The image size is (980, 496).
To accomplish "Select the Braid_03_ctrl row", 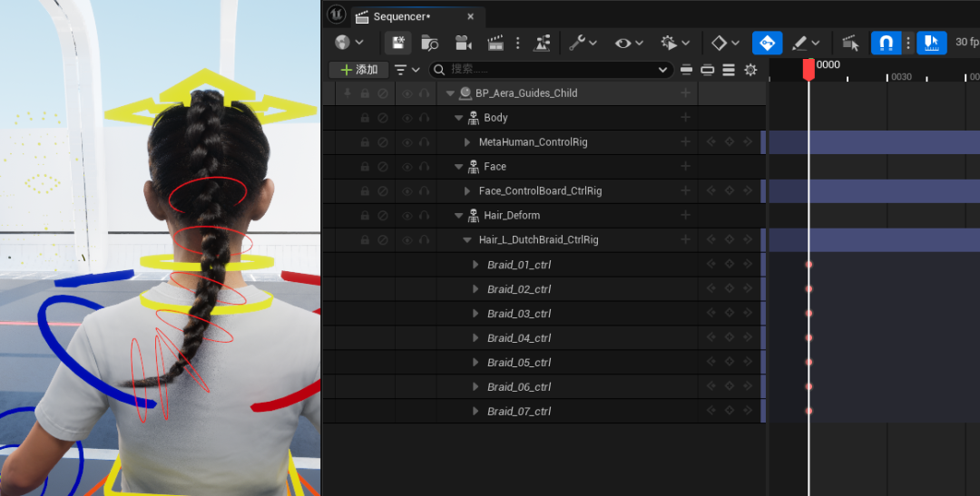I will coord(544,314).
